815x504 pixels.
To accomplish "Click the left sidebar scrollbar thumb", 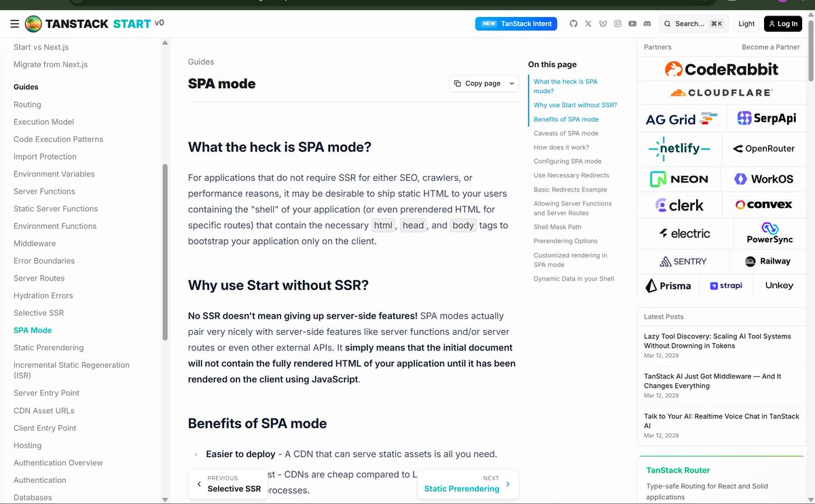I will tap(164, 251).
